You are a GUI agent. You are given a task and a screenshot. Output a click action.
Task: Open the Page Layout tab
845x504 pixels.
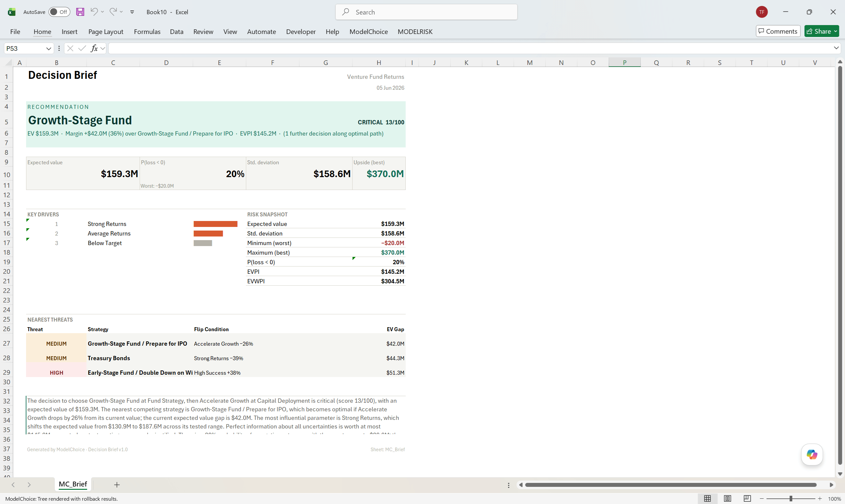[x=106, y=32]
